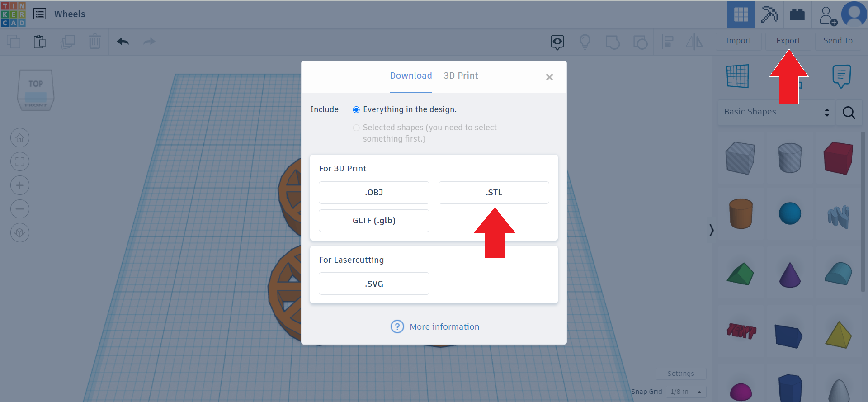Image resolution: width=868 pixels, height=402 pixels.
Task: Click the Redo arrow
Action: [x=149, y=42]
